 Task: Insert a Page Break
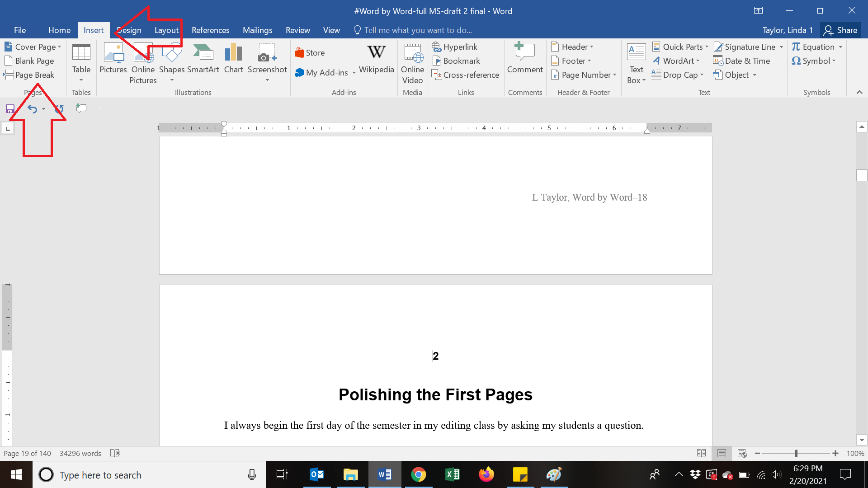pyautogui.click(x=29, y=75)
